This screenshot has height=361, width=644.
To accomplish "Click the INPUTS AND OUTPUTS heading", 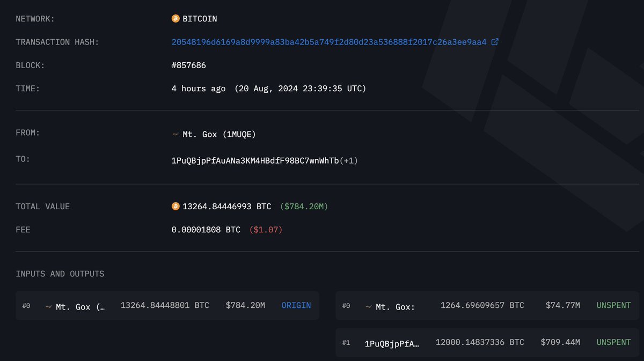I will (60, 274).
